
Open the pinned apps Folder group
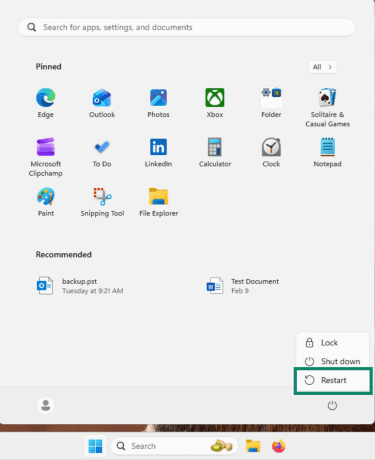click(271, 103)
